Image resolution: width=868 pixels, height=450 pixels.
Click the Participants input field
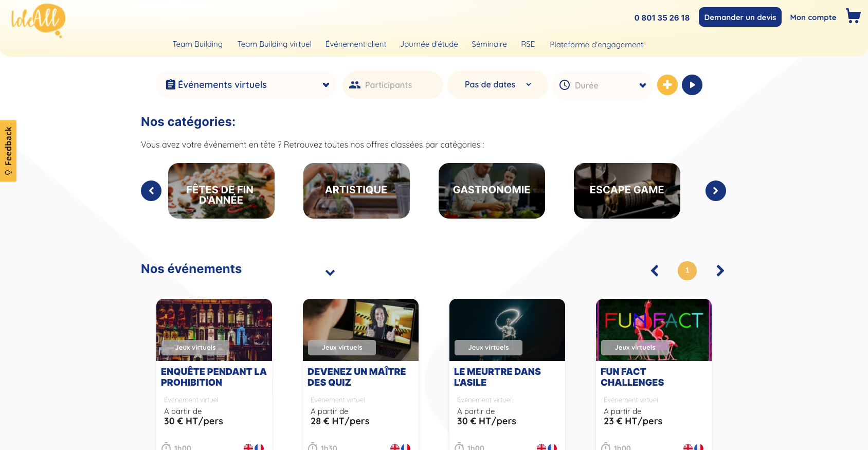pos(399,85)
